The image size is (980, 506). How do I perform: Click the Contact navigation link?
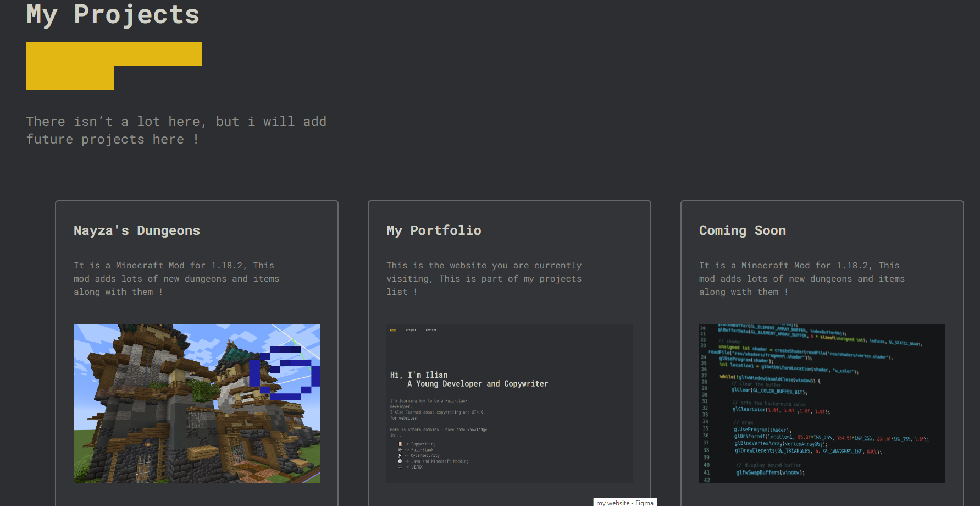[431, 329]
